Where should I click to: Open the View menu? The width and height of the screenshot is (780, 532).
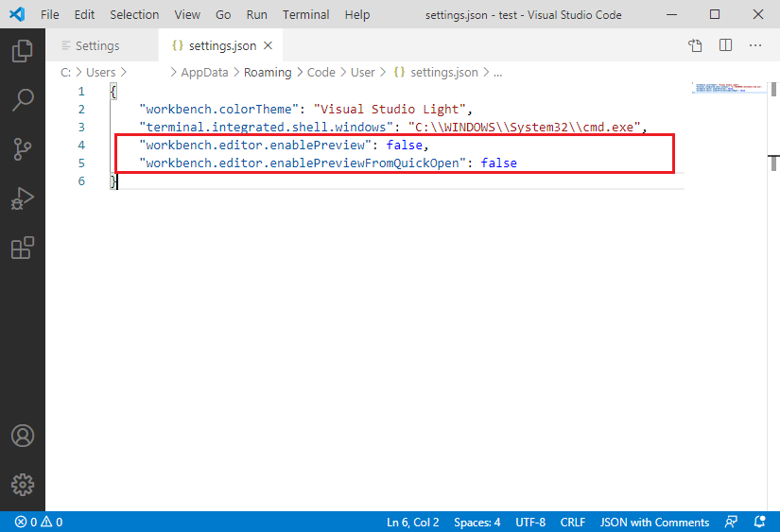(187, 15)
